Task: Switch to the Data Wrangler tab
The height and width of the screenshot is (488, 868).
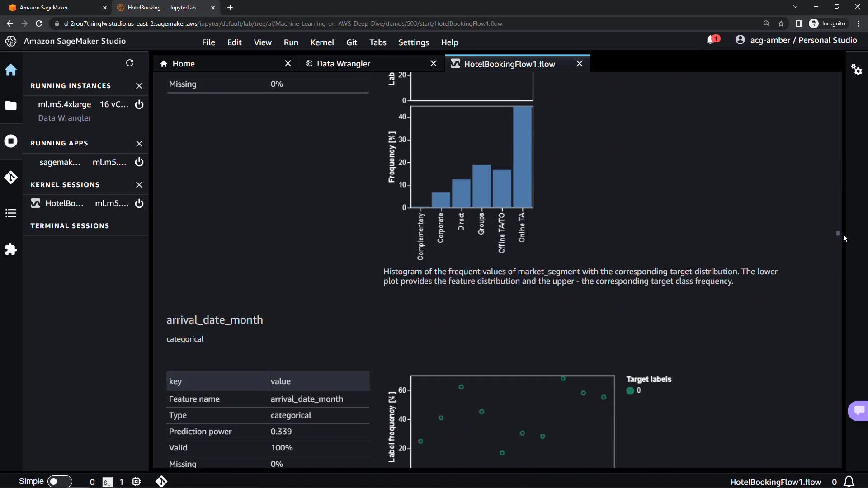Action: (344, 64)
